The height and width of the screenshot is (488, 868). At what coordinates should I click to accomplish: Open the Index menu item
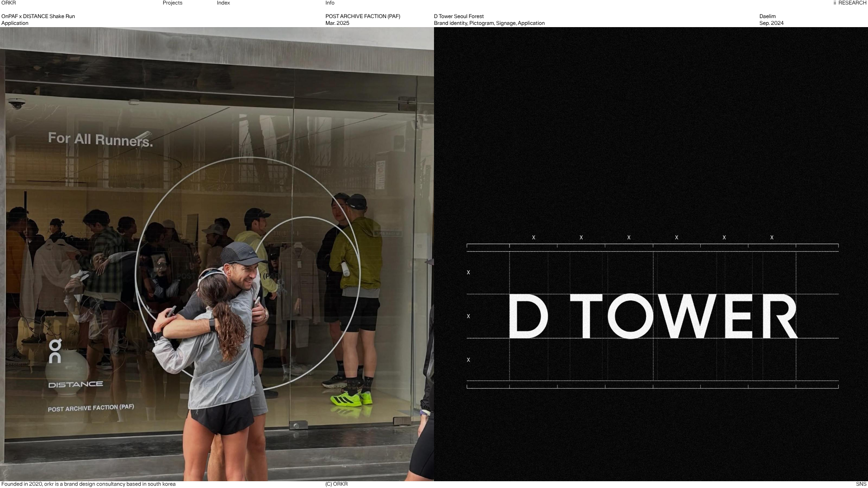point(223,3)
